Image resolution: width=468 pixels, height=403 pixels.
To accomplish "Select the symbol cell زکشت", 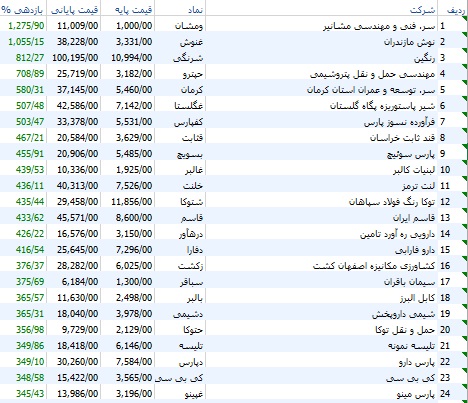I will [190, 266].
